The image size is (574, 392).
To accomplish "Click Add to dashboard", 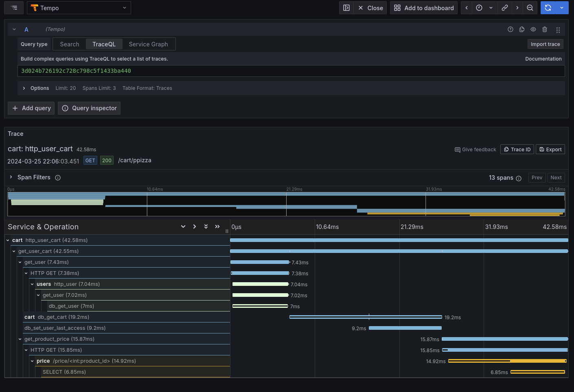I will coord(424,8).
